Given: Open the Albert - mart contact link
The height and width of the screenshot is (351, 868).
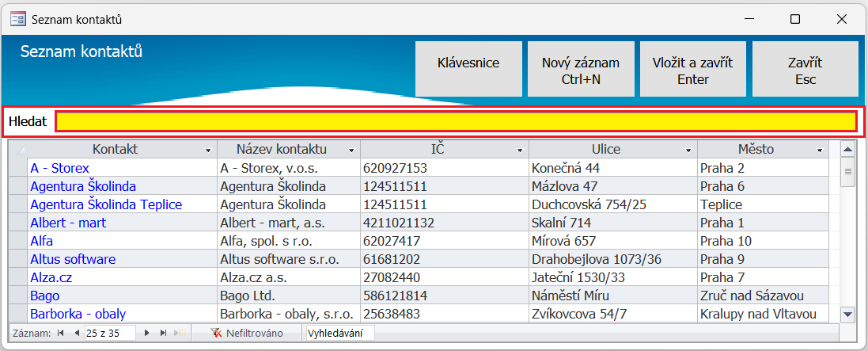Looking at the screenshot, I should pos(68,223).
